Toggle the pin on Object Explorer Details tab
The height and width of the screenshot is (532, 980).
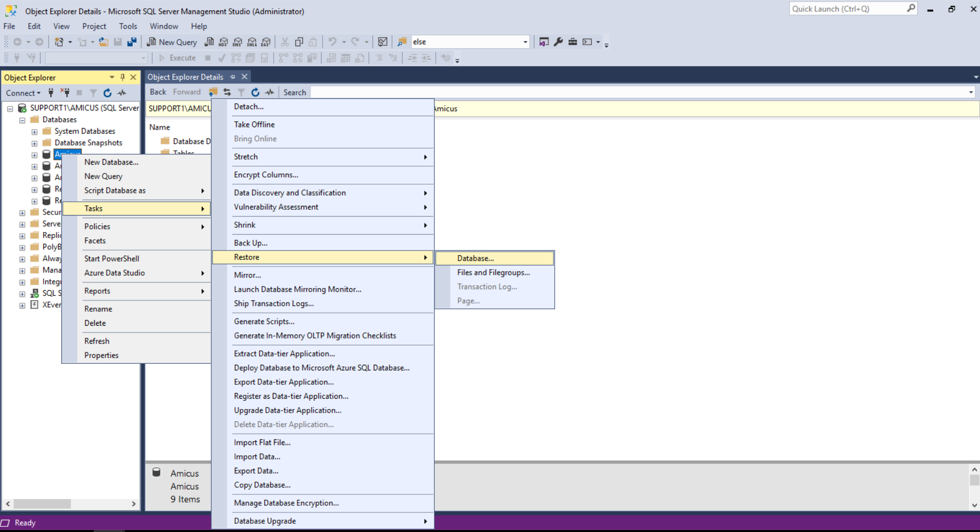tap(233, 77)
